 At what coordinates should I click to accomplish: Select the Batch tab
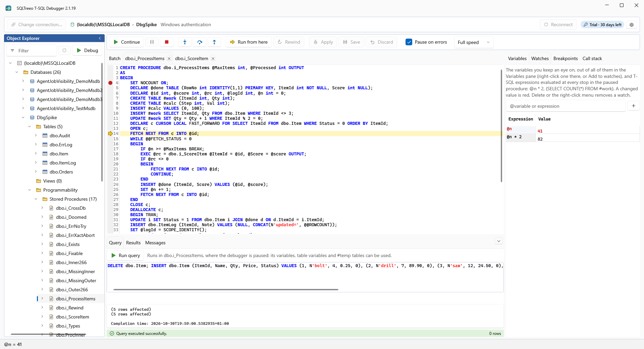click(x=115, y=58)
